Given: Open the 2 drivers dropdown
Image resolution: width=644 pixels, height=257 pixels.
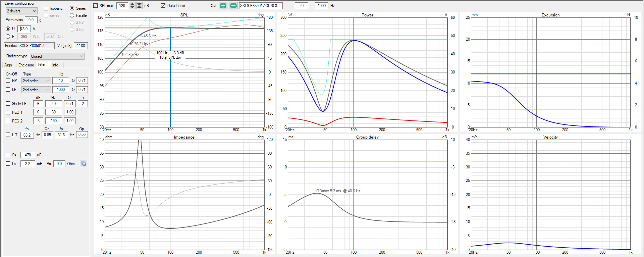Looking at the screenshot, I should tap(21, 11).
